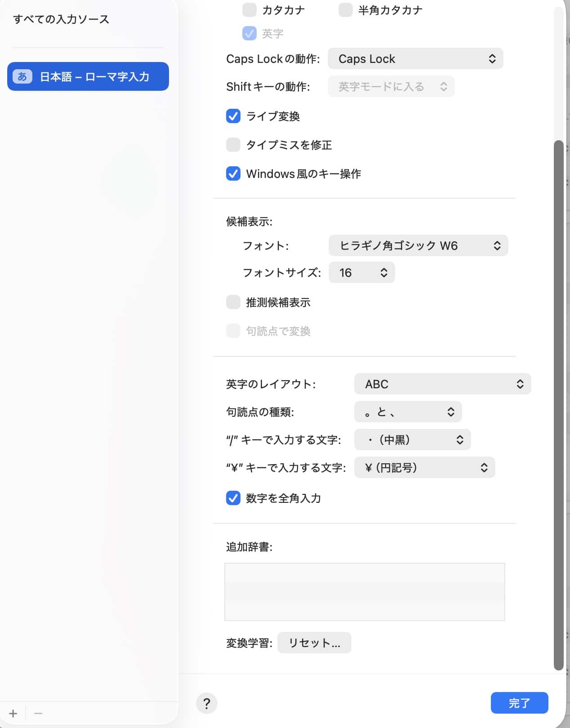
Task: Click the リセット… button for 変換学習
Action: [x=314, y=643]
